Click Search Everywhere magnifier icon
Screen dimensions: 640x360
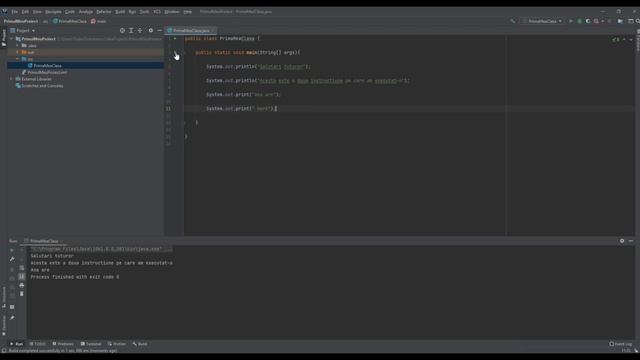tap(637, 21)
